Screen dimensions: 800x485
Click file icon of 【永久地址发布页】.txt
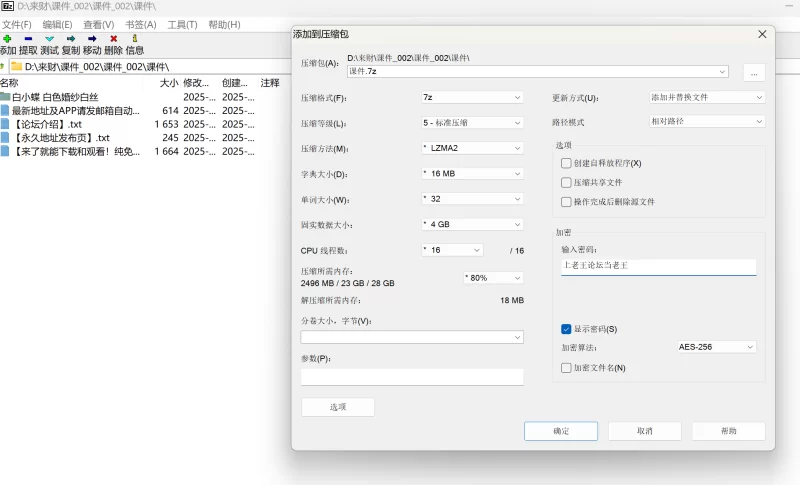tap(5, 138)
